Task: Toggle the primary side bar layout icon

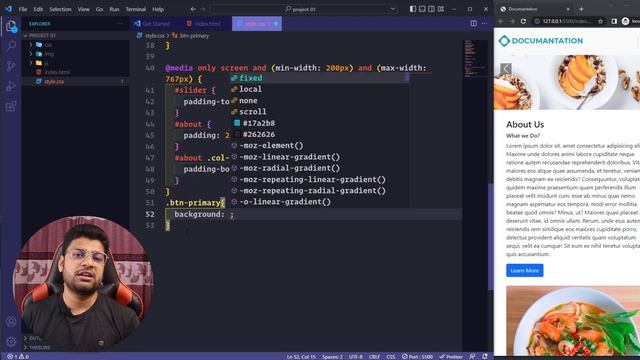Action: click(x=413, y=9)
